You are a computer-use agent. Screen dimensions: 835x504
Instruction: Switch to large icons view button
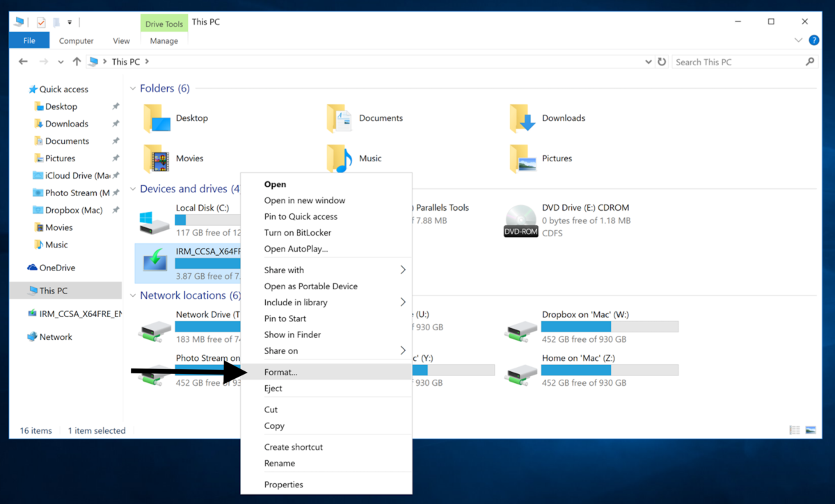pyautogui.click(x=810, y=430)
